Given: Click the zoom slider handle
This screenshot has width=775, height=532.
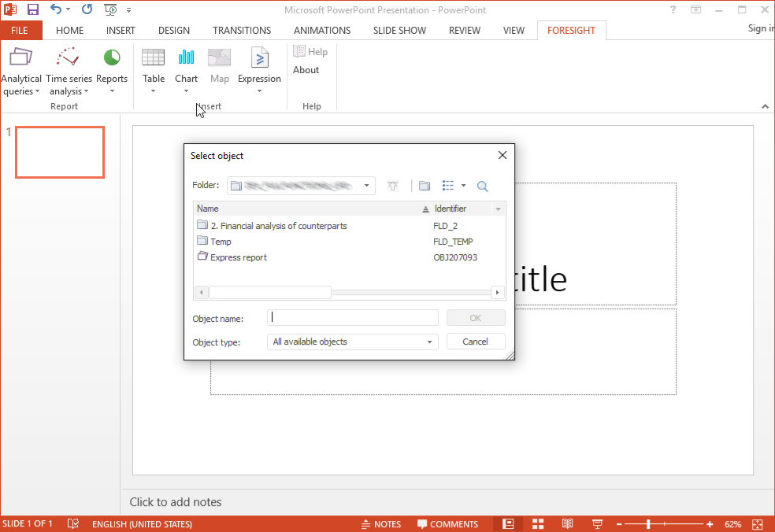Looking at the screenshot, I should point(647,524).
